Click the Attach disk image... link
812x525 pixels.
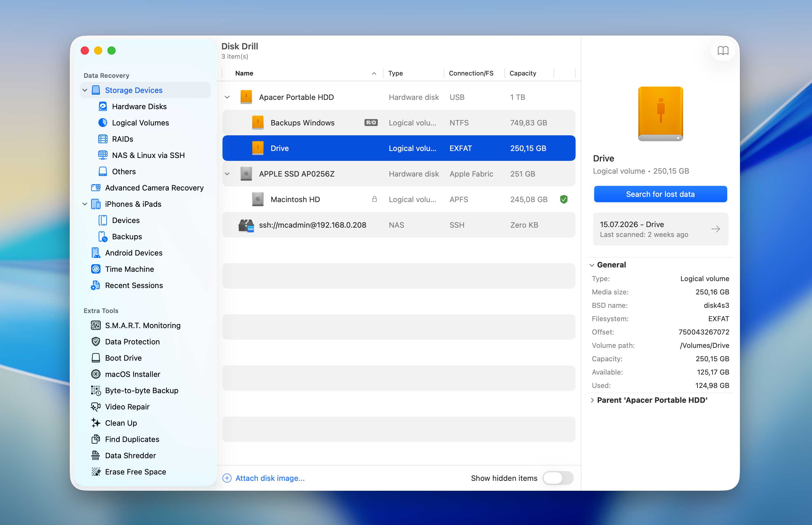click(270, 478)
